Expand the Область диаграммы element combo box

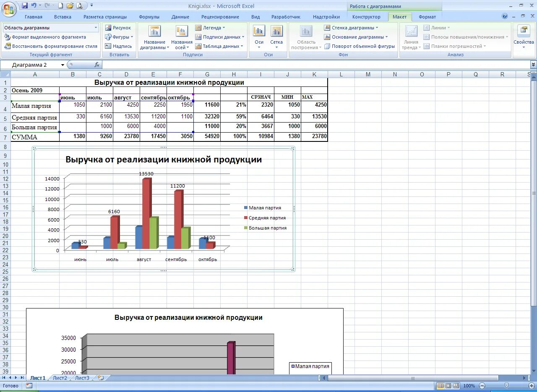pos(96,28)
